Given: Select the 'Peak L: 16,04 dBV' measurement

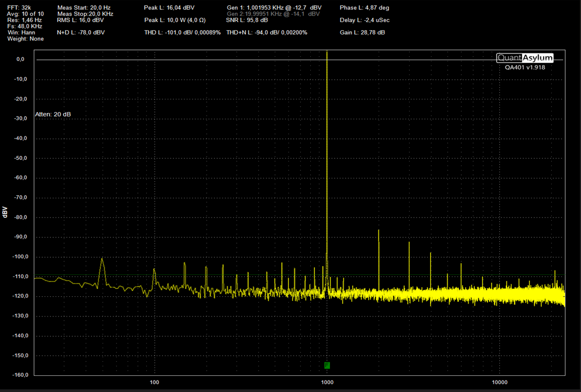Looking at the screenshot, I should click(169, 7).
